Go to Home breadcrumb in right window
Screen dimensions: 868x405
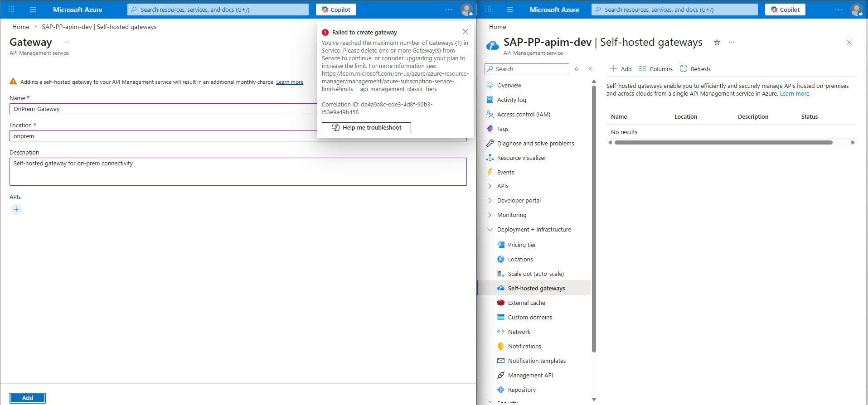coord(498,27)
